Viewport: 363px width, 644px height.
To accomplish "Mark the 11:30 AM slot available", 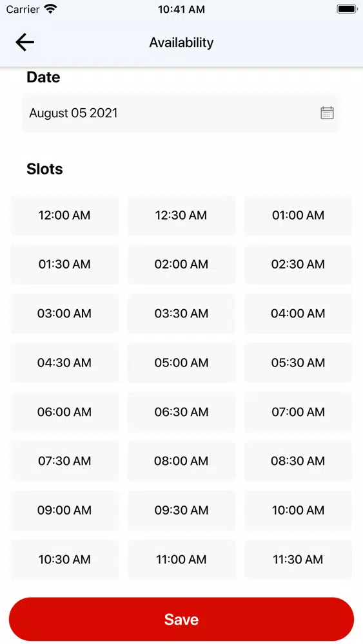I will (x=298, y=560).
